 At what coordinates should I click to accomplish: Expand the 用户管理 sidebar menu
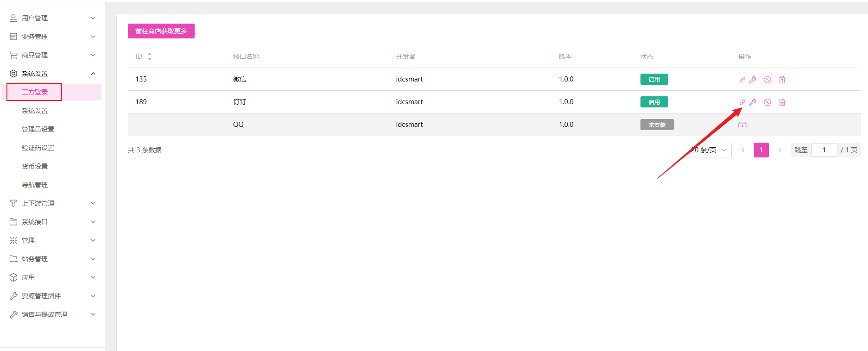tap(52, 18)
